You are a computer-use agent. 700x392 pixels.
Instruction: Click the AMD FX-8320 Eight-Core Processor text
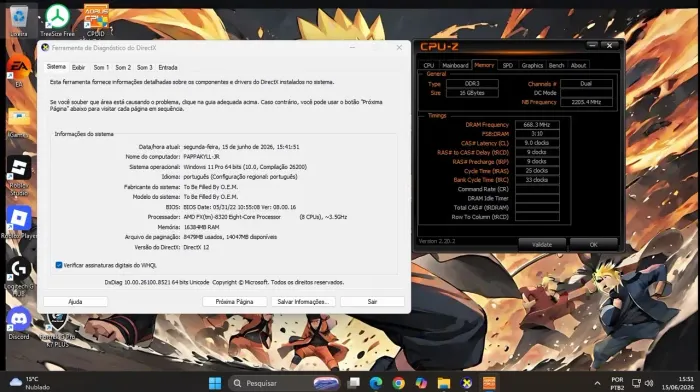[x=232, y=217]
